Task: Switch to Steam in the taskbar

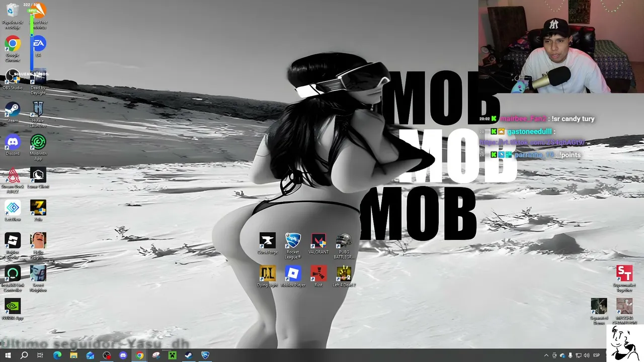Action: tap(188, 355)
